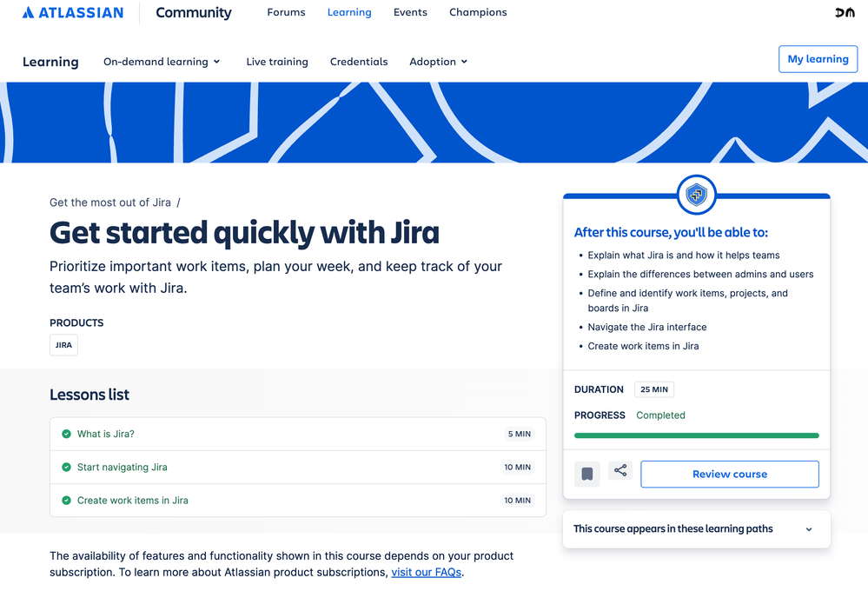Click 10 MIN badge on Start navigating Jira
This screenshot has height=591, width=868.
point(517,467)
